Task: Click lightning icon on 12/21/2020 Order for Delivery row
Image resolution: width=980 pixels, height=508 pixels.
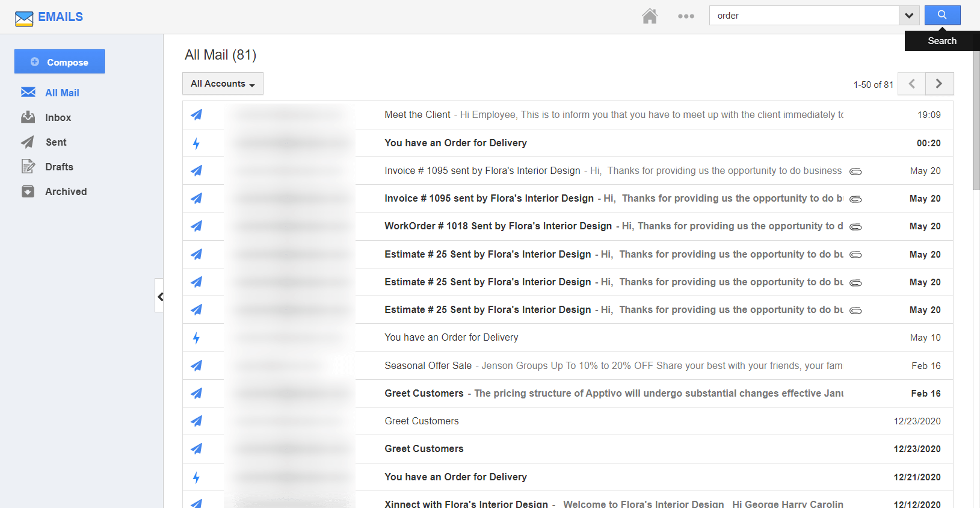Action: (x=196, y=477)
